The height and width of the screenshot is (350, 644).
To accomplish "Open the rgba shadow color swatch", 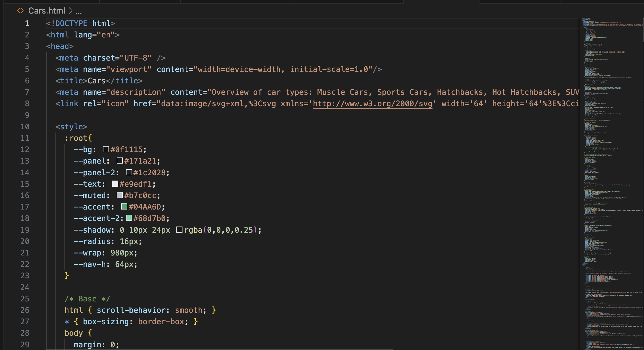I will (179, 230).
